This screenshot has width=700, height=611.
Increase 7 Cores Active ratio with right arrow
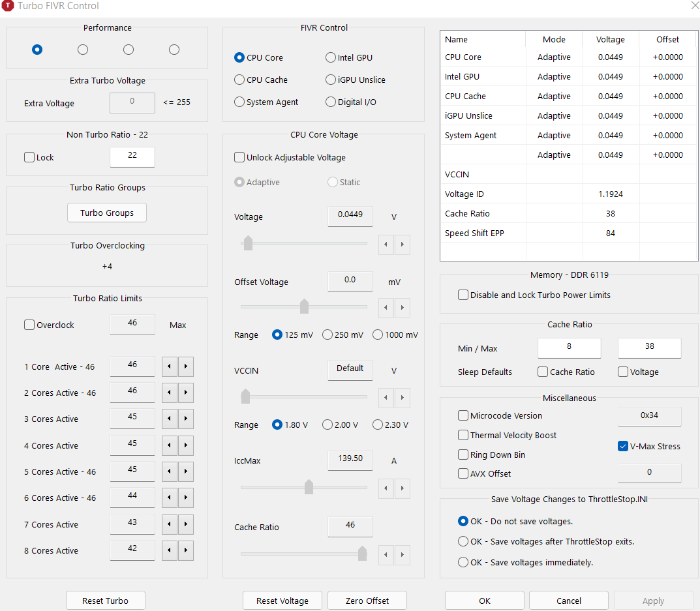pyautogui.click(x=186, y=524)
